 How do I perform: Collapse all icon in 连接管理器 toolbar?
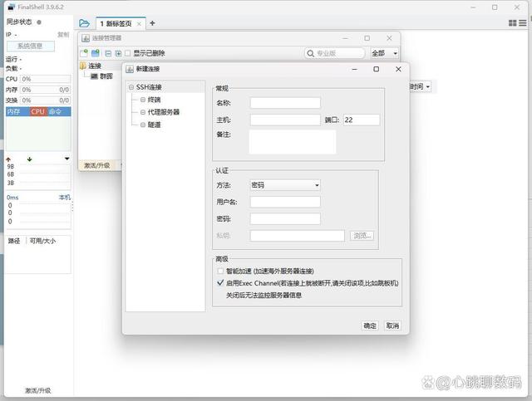(108, 53)
